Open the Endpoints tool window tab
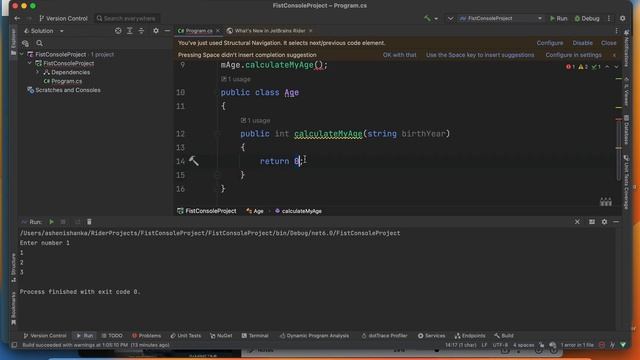640x360 pixels. [x=470, y=336]
